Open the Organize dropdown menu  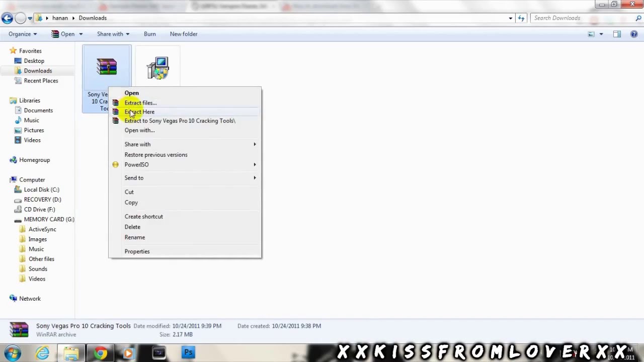(23, 34)
